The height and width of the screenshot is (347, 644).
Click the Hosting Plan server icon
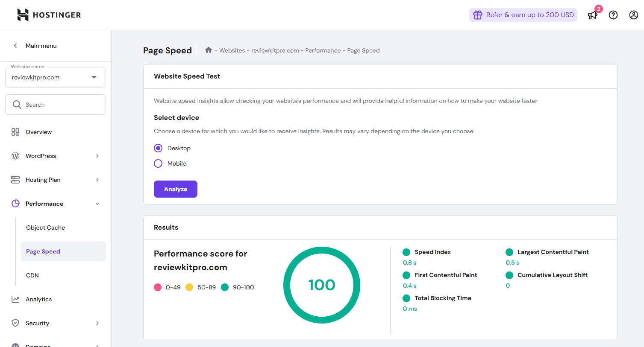point(15,180)
